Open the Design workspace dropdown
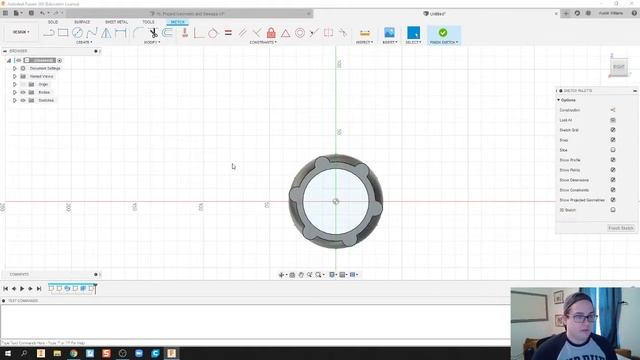This screenshot has height=360, width=640. point(21,32)
